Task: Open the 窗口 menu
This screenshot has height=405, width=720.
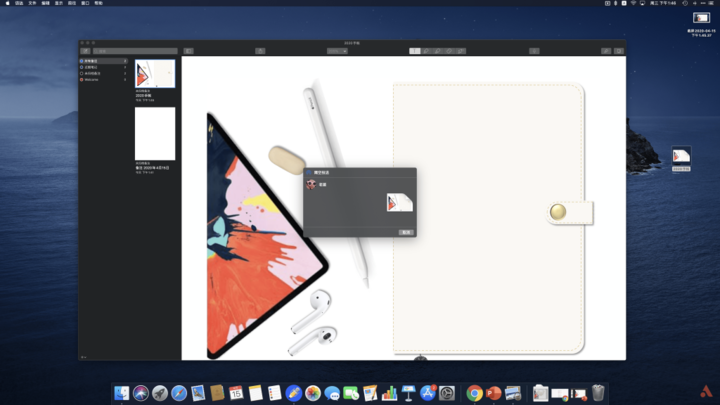Action: (85, 3)
